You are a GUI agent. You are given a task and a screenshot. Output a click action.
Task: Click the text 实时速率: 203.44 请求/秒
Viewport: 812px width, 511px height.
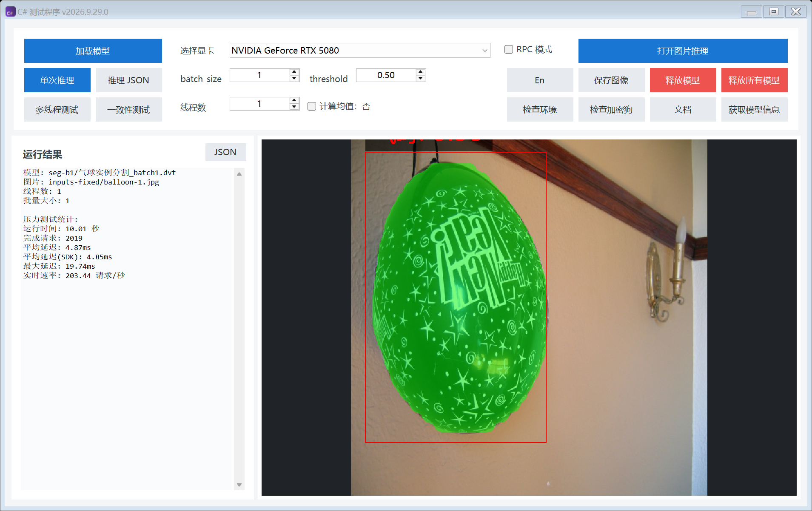(x=74, y=275)
